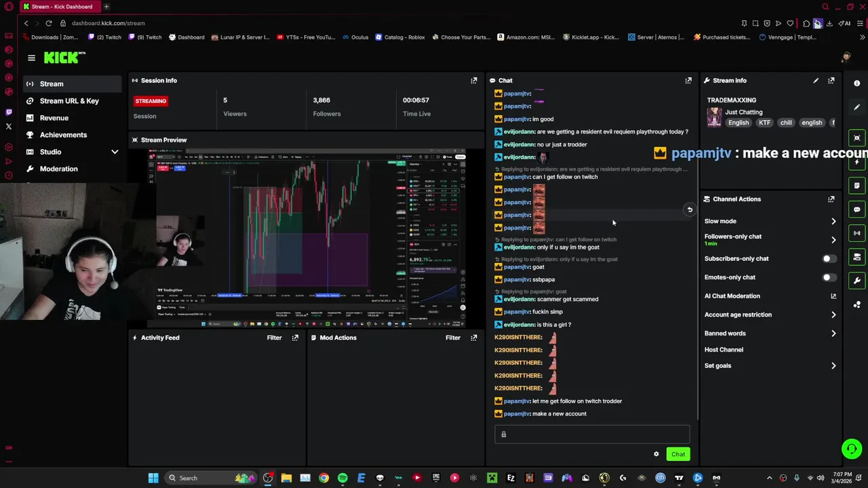The height and width of the screenshot is (488, 868).
Task: Click Host Channel action
Action: [x=724, y=350]
